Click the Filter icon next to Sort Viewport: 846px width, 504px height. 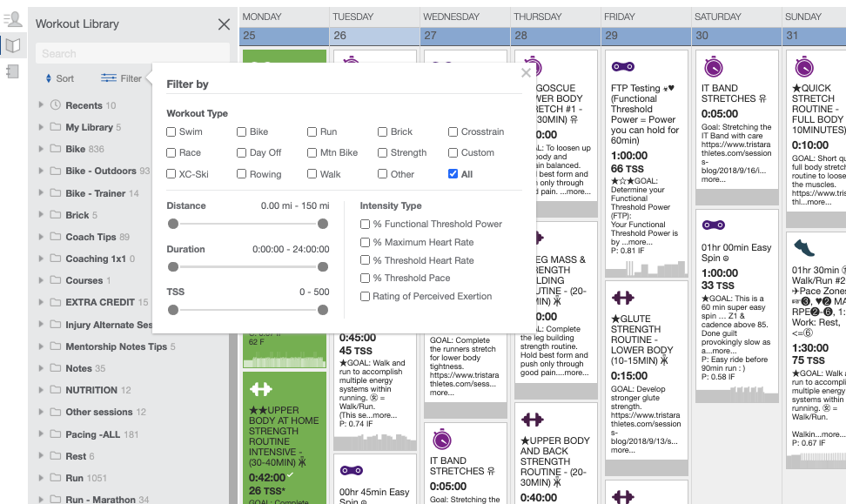click(x=108, y=78)
